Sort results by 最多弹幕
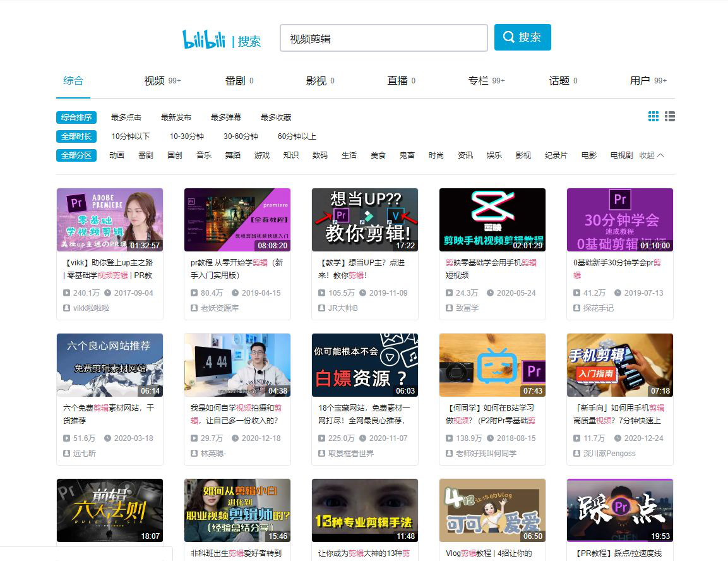 pyautogui.click(x=226, y=118)
